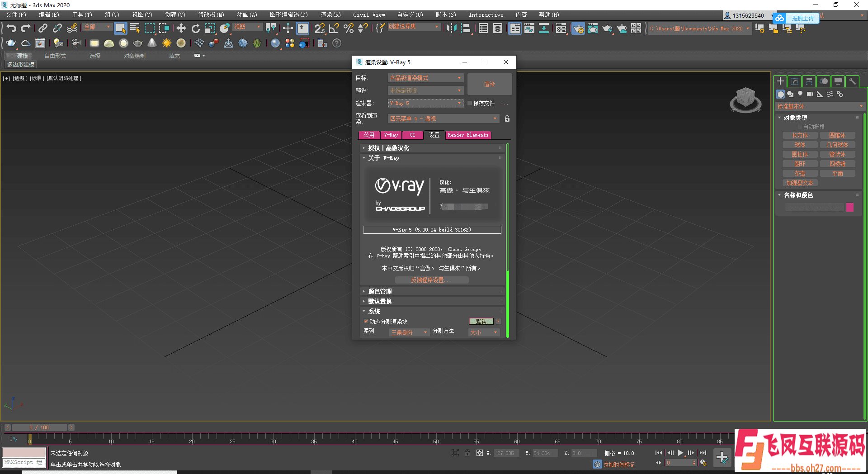Click the time slider 0 / 100 handle

39,427
